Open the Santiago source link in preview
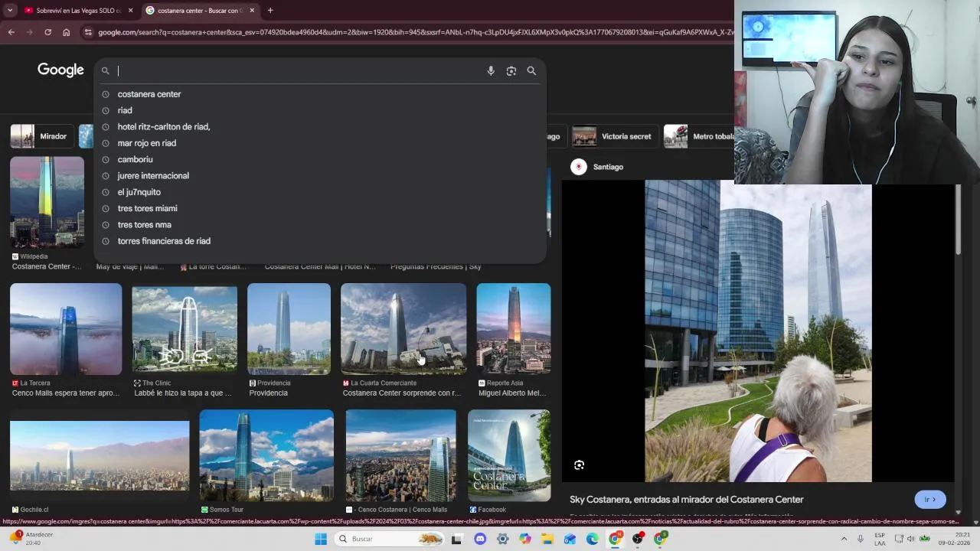The width and height of the screenshot is (980, 551). 597,167
